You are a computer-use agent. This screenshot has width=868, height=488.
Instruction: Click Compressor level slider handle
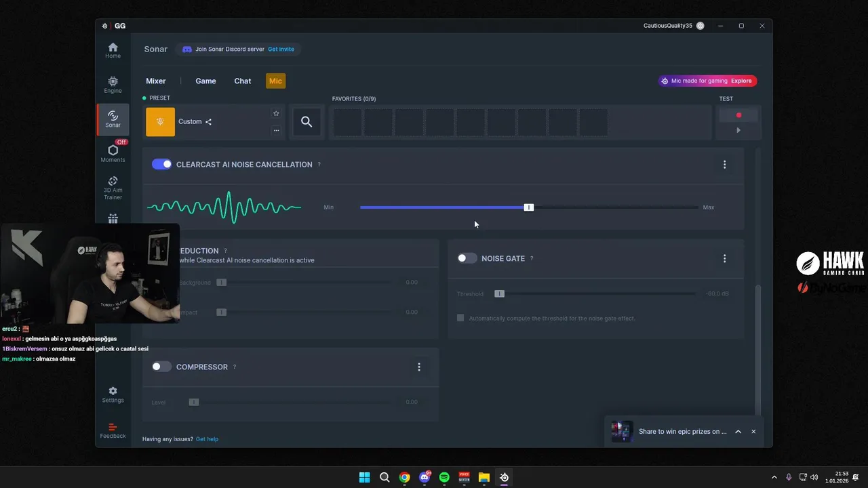[x=194, y=402]
